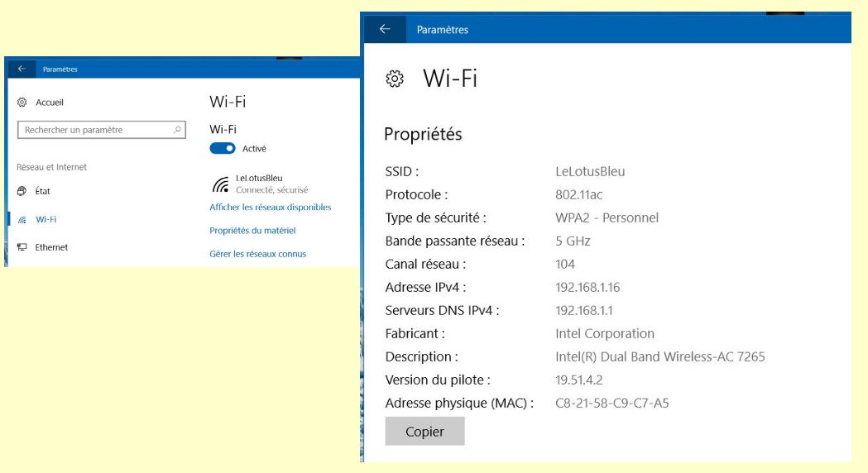Click Propriétés heading in right window
This screenshot has height=473, width=868.
pyautogui.click(x=423, y=134)
